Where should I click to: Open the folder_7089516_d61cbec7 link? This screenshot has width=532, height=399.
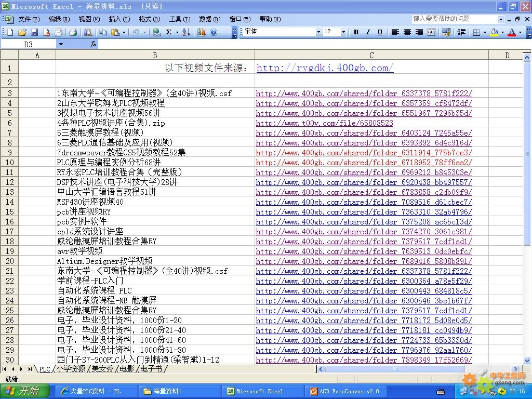(x=364, y=202)
